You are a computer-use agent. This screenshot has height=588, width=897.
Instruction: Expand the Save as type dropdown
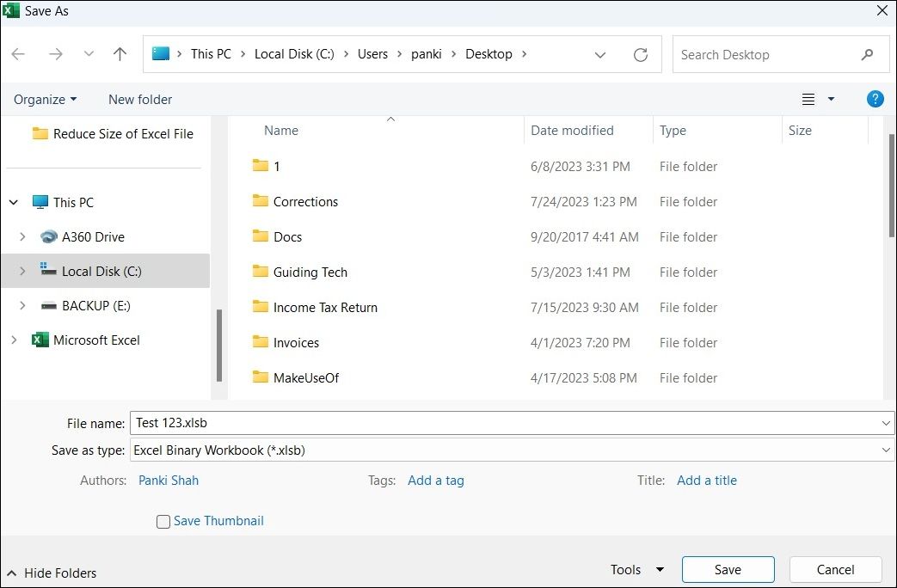tap(887, 450)
